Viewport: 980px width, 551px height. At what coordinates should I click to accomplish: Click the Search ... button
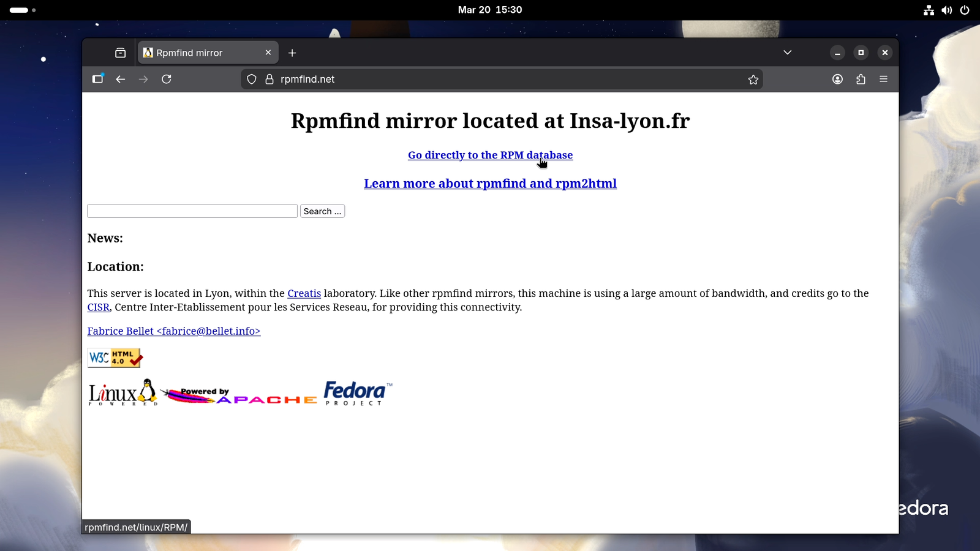point(323,211)
